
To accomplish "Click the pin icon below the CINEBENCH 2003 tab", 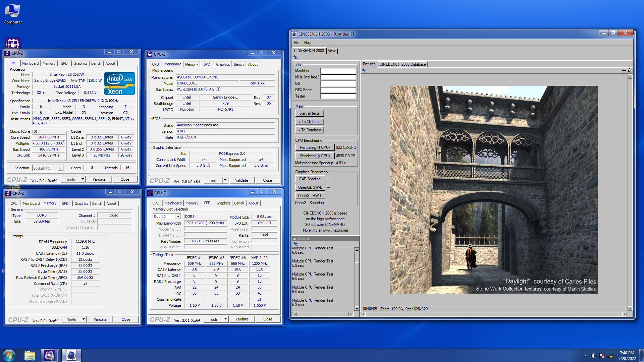I will [x=296, y=57].
